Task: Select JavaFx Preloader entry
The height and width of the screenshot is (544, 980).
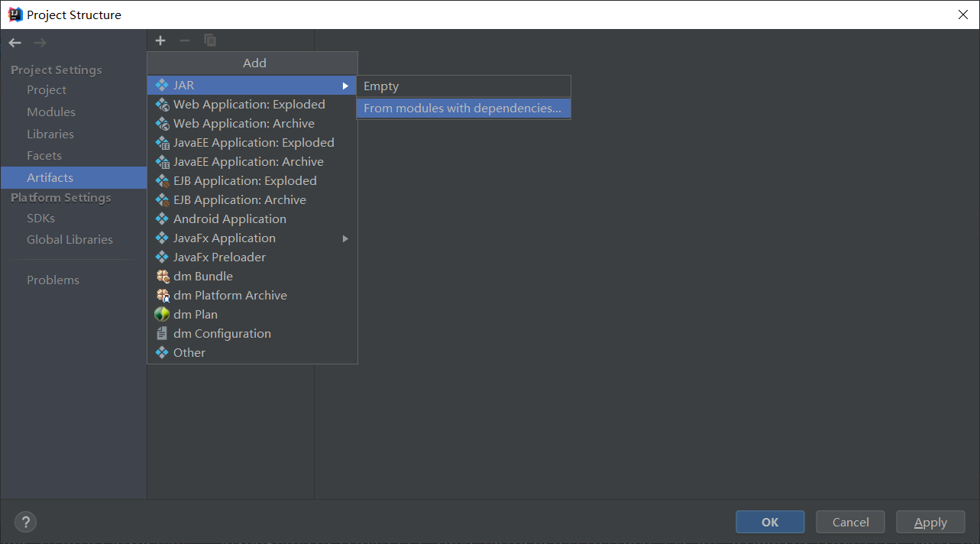Action: pyautogui.click(x=252, y=257)
